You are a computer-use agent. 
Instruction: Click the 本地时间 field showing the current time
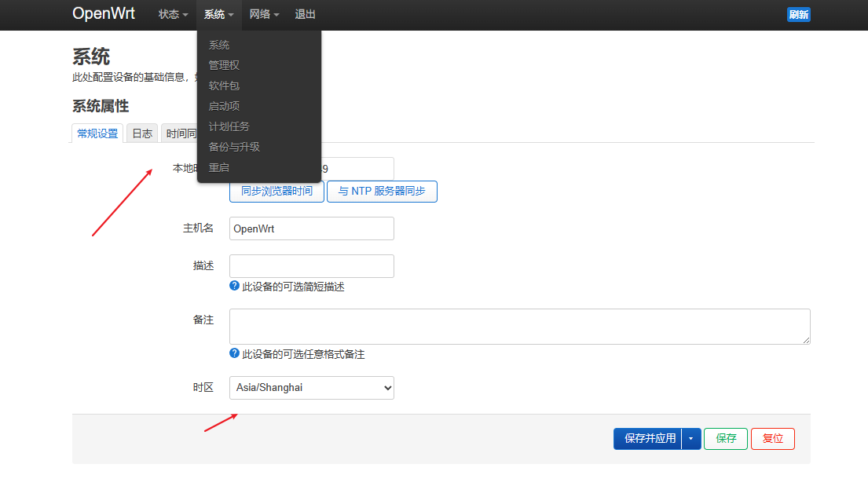[357, 169]
